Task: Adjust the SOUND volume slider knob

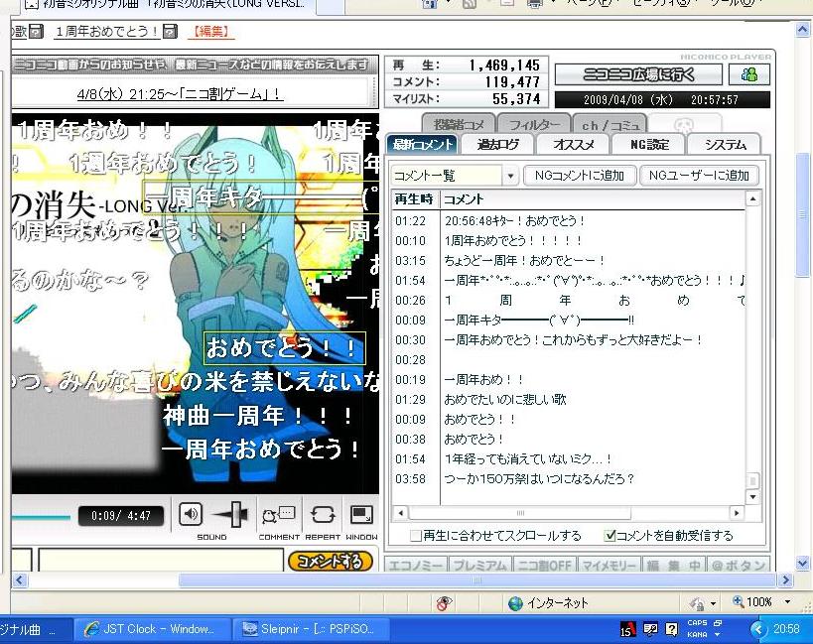Action: pos(236,514)
